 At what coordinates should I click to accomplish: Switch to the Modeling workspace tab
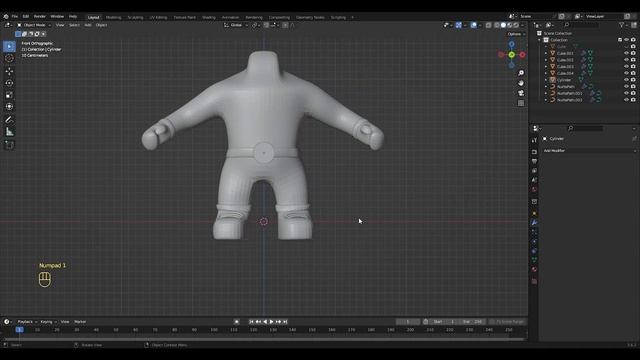click(113, 18)
